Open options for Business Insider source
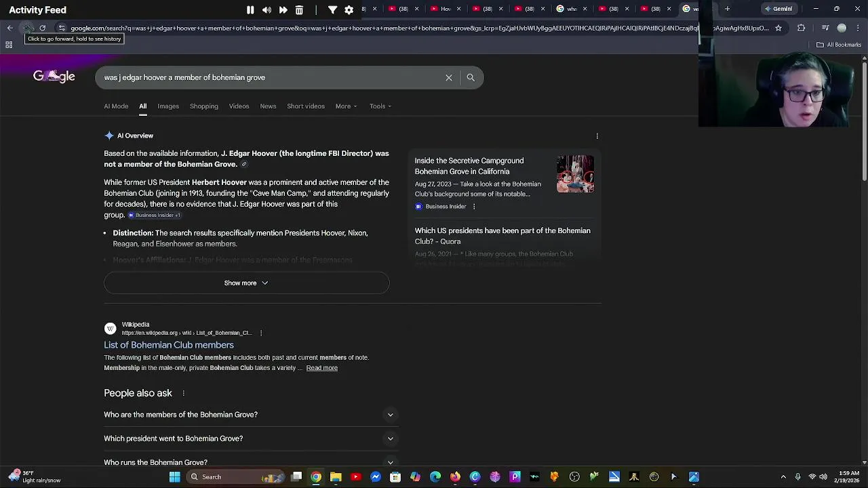This screenshot has width=868, height=488. 474,206
